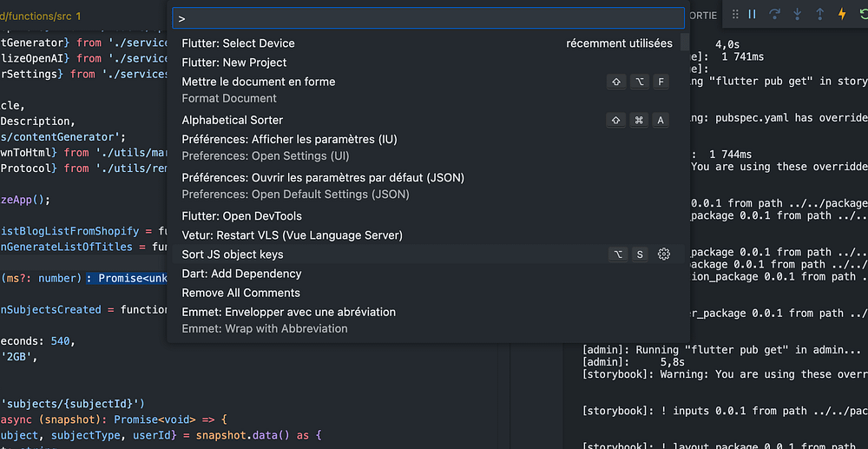Click 'Format Document' subtitle text
Screen dimensions: 868x449
(x=229, y=98)
